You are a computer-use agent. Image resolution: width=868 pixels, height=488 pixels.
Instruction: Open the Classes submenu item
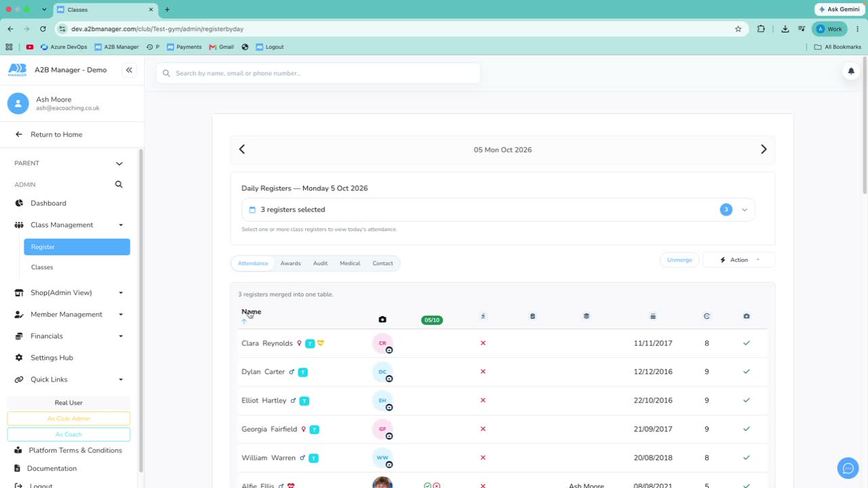[42, 267]
